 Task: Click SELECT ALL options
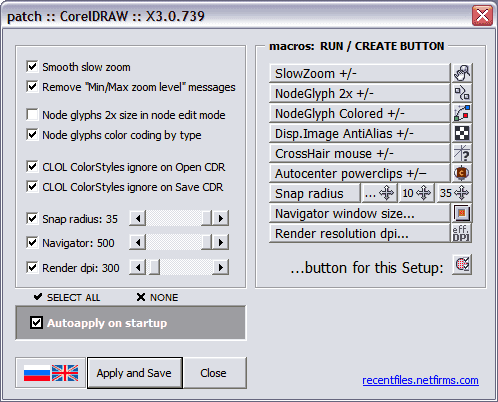[x=67, y=297]
